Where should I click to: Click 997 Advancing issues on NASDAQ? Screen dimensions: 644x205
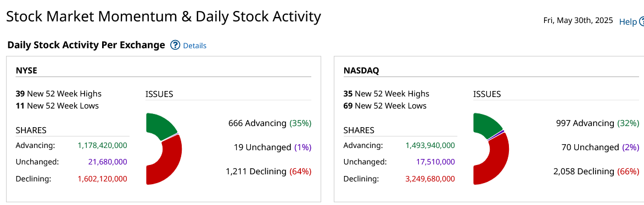pyautogui.click(x=597, y=123)
